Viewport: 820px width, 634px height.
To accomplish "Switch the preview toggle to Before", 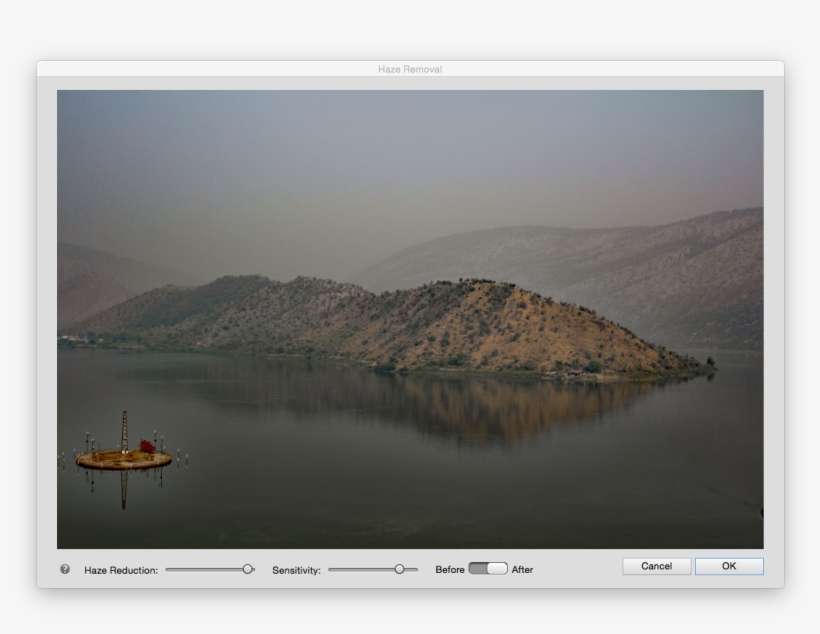I will coord(477,567).
